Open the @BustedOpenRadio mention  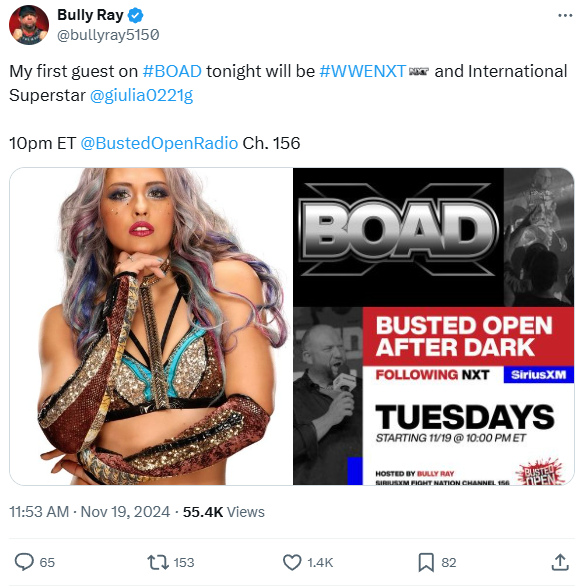[159, 143]
